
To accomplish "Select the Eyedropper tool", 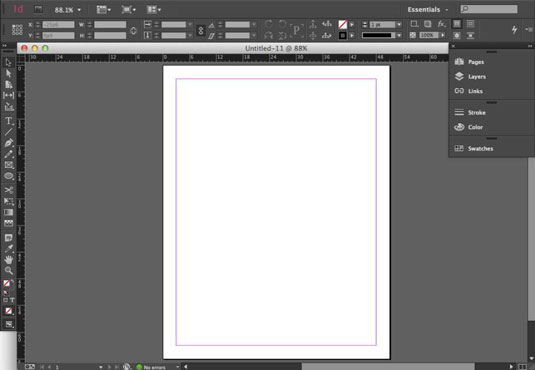I will point(9,248).
